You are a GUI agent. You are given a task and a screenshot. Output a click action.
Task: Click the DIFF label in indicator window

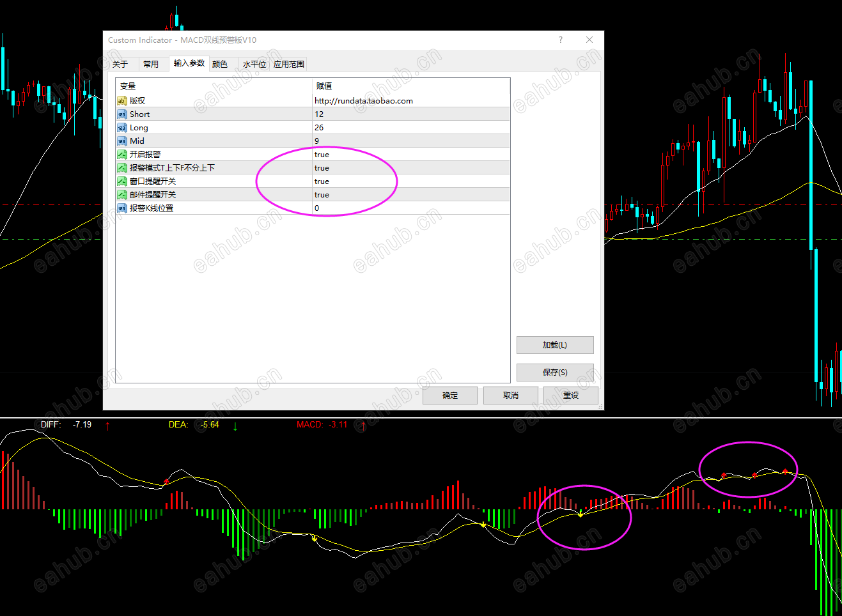[51, 424]
